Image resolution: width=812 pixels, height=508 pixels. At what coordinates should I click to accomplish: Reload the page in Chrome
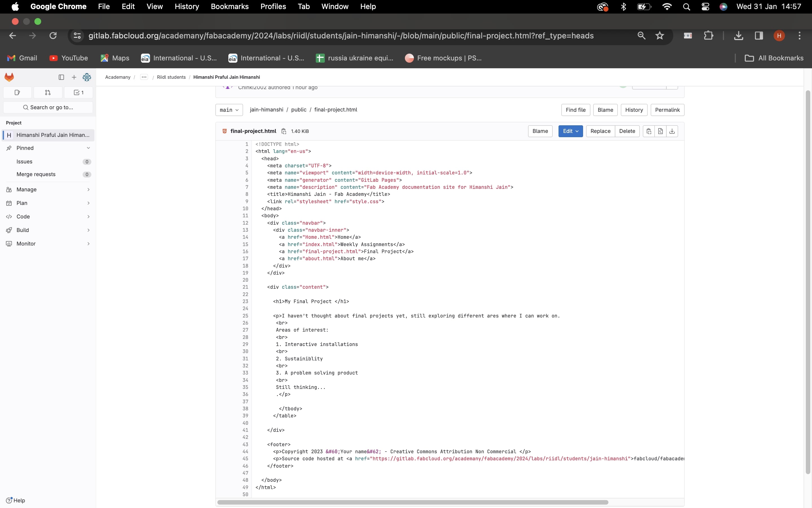point(53,36)
